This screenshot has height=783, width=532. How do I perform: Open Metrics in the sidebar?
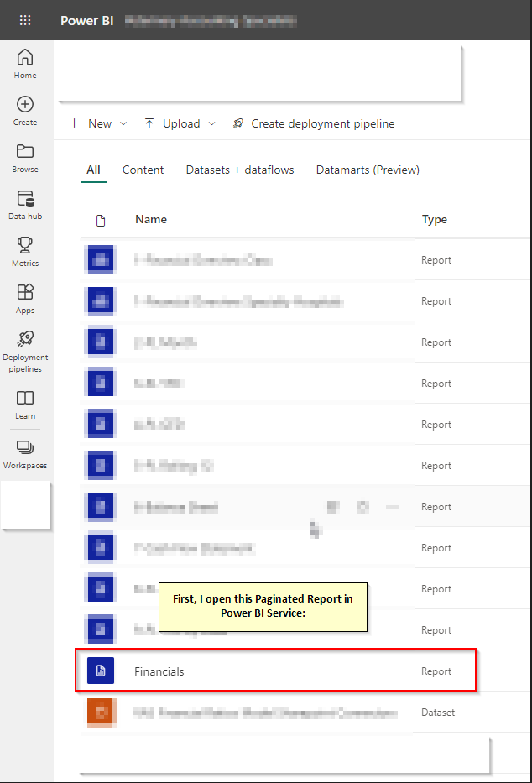25,252
